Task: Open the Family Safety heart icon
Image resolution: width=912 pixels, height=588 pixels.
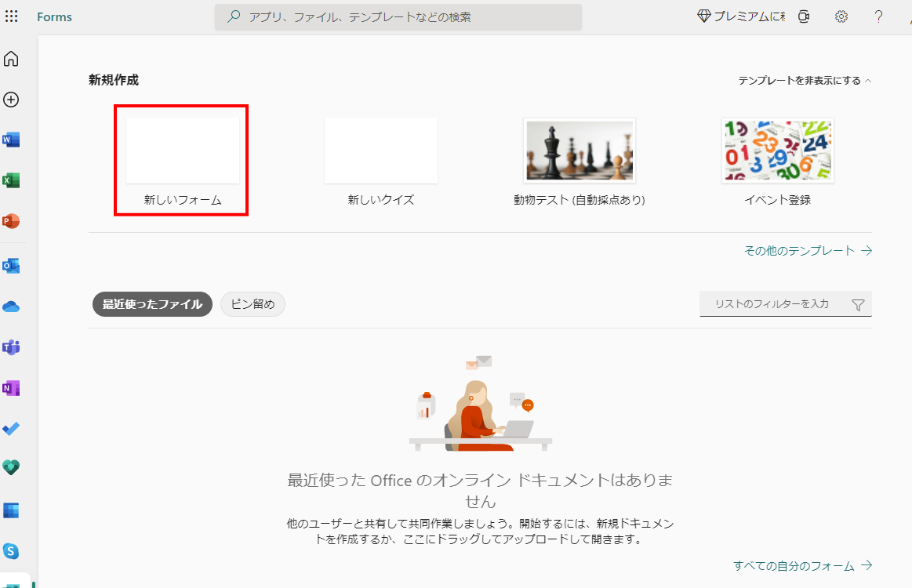Action: point(11,467)
